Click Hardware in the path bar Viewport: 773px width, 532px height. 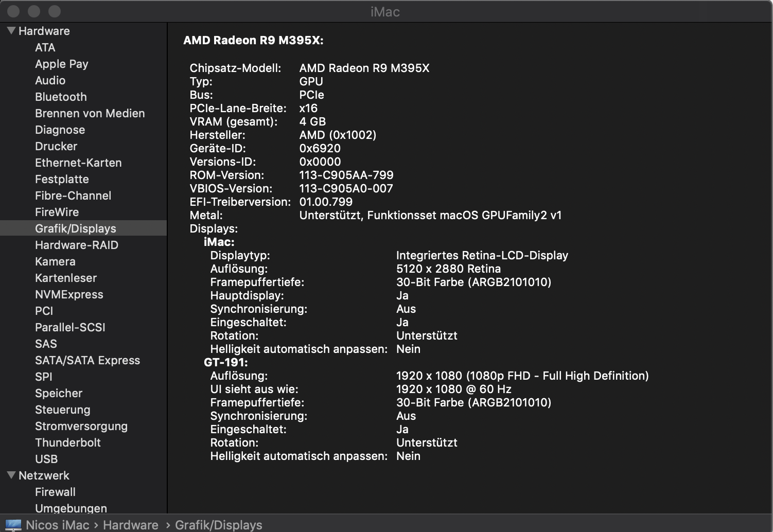[x=131, y=525]
